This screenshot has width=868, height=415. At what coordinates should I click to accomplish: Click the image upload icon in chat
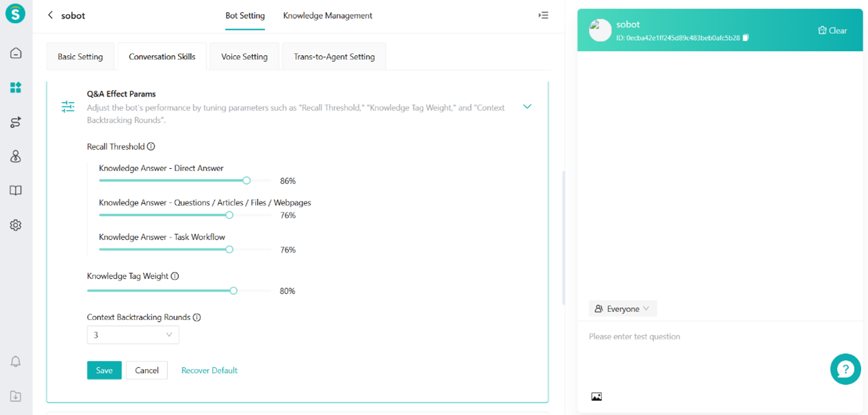[596, 397]
